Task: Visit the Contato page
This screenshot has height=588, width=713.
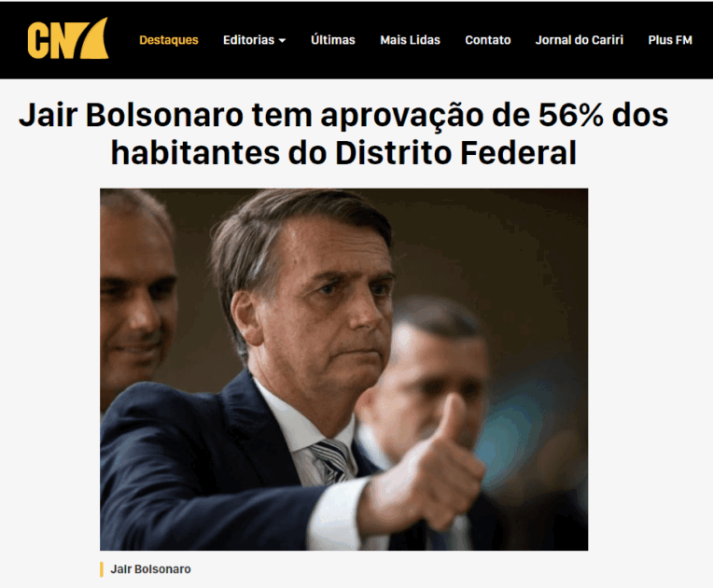Action: click(488, 40)
